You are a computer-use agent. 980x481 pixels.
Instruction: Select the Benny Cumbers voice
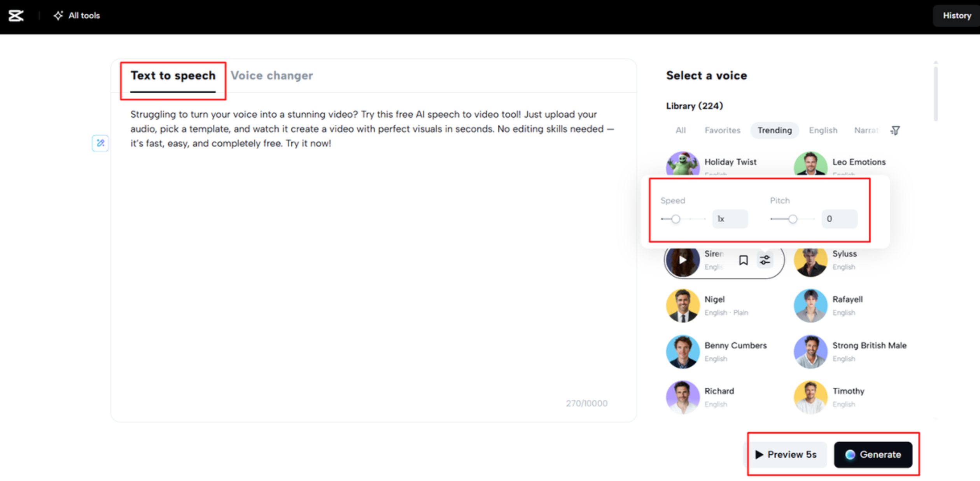coord(735,345)
